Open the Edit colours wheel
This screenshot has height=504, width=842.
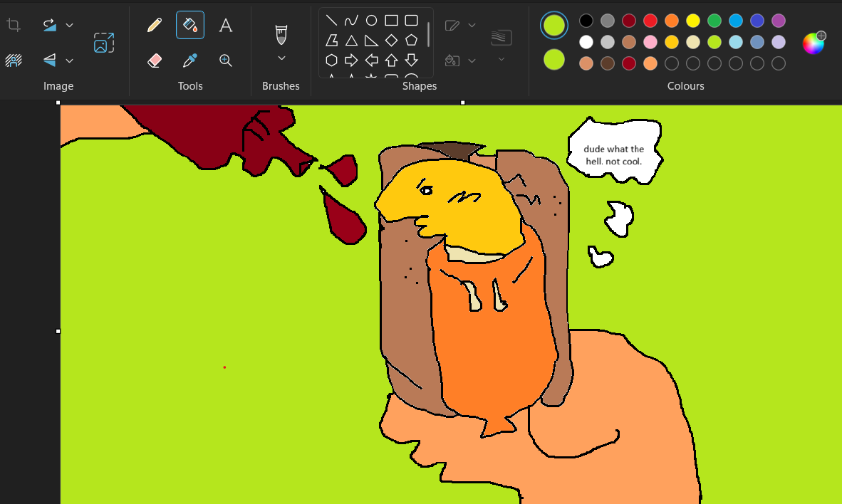(814, 43)
